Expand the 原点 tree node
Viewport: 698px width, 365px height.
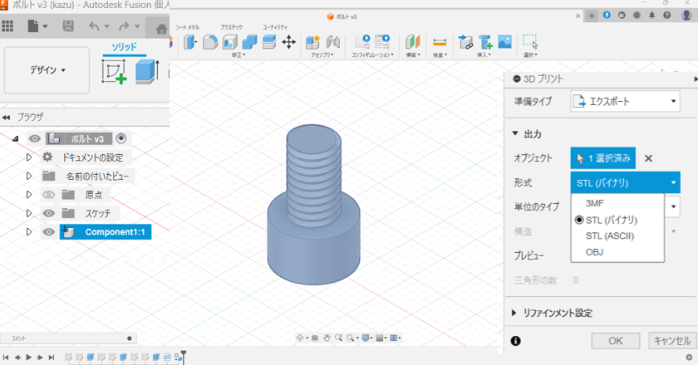point(29,195)
